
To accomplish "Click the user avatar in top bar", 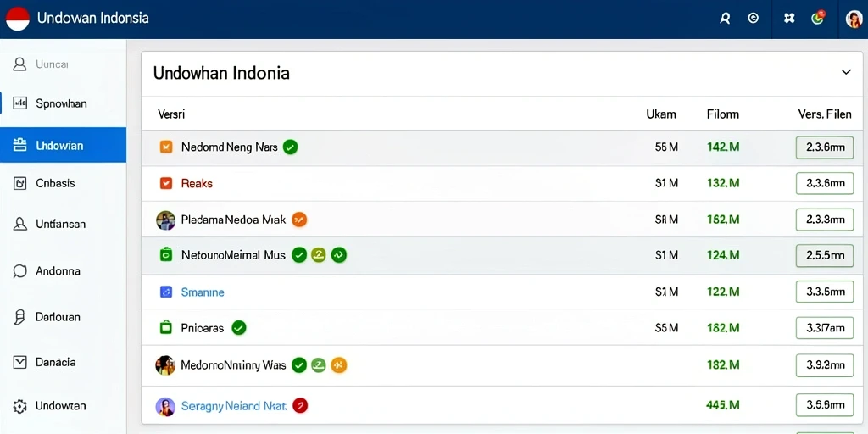I will (x=854, y=19).
